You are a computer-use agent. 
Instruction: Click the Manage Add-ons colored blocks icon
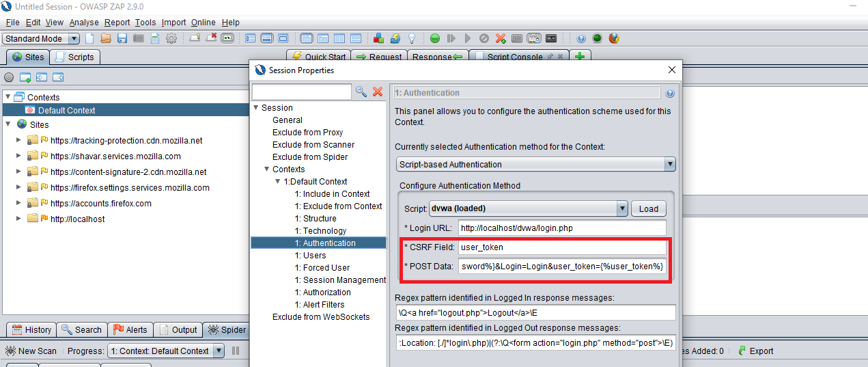pyautogui.click(x=380, y=39)
